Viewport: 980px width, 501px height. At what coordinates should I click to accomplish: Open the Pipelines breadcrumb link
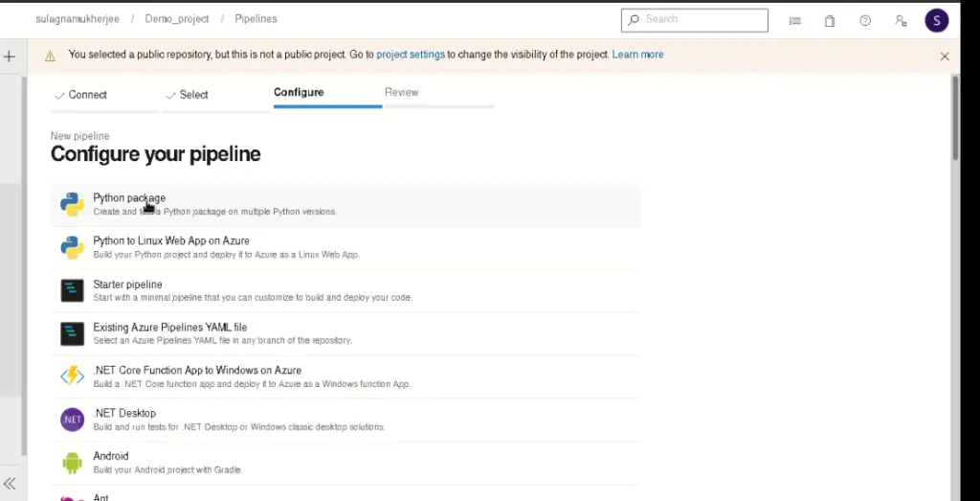256,19
